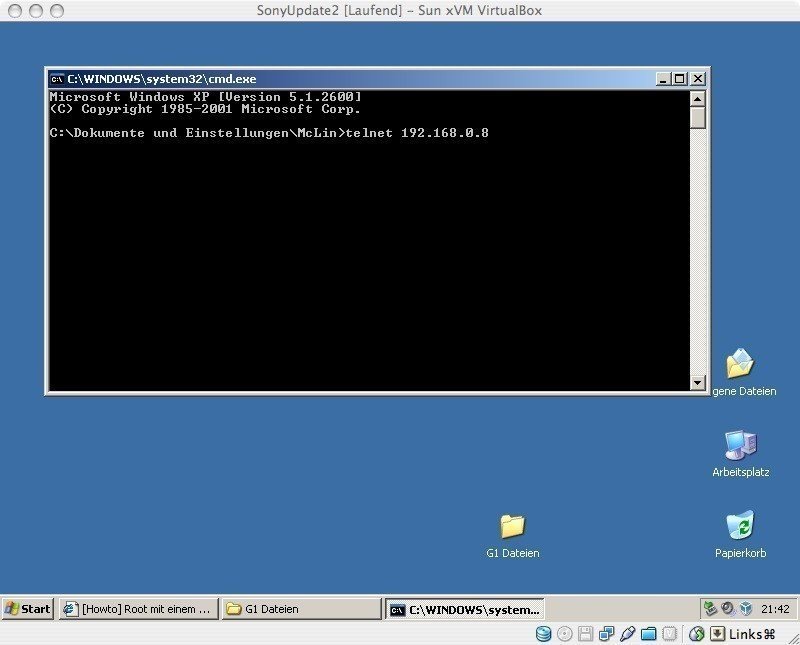Click the VirtualBox shared folders icon

click(648, 634)
